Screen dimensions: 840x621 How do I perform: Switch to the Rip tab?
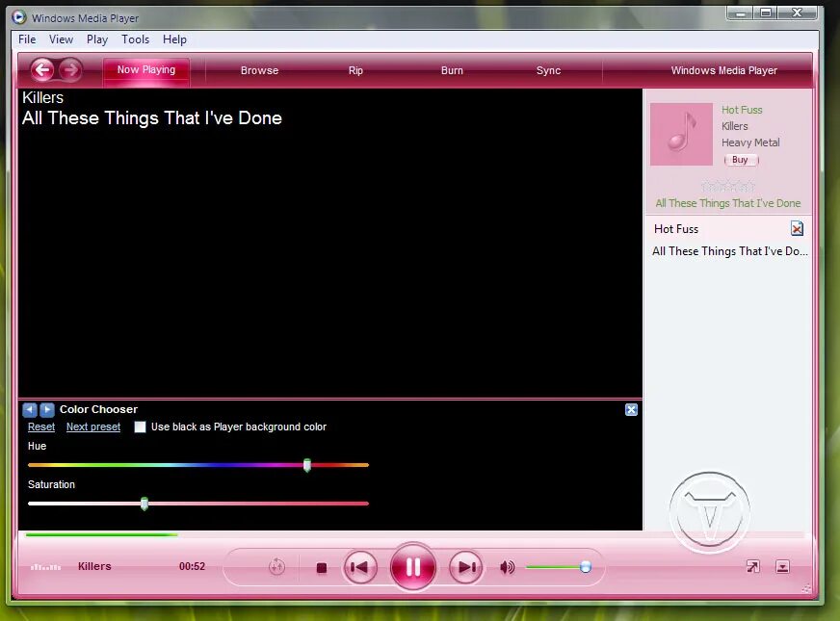(x=355, y=70)
